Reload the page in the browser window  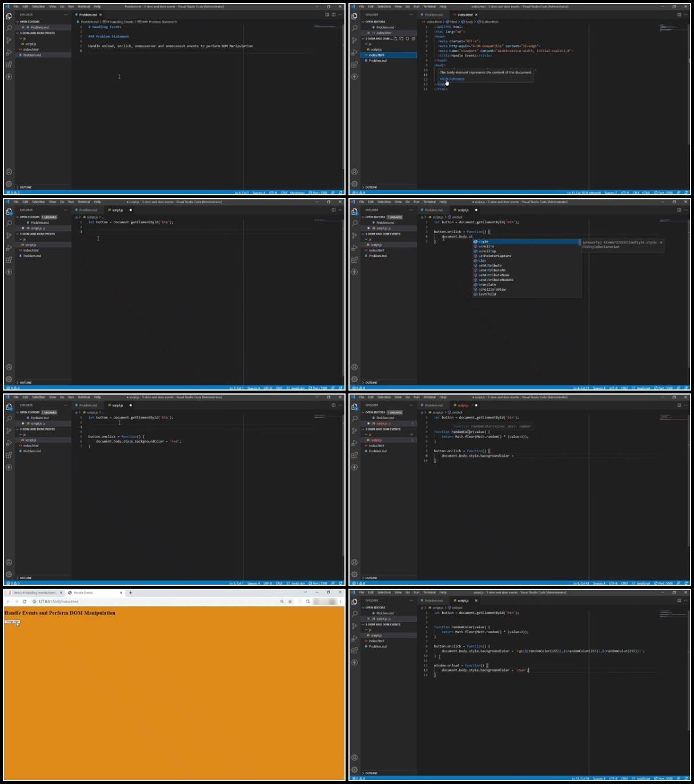tap(25, 601)
